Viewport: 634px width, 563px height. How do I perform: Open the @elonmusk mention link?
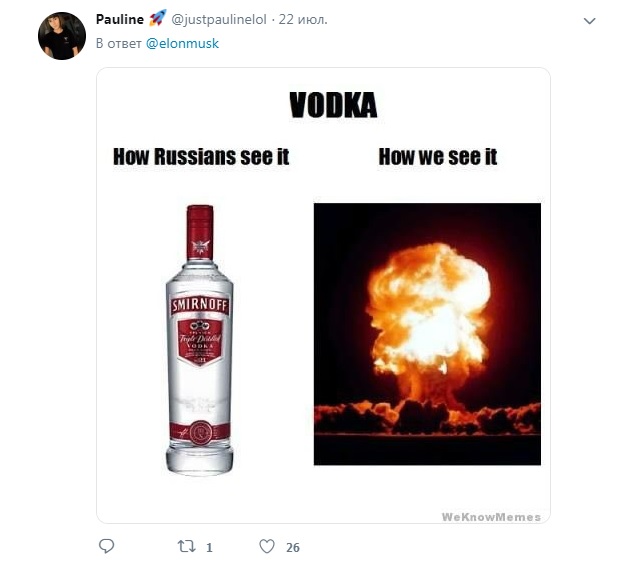182,43
